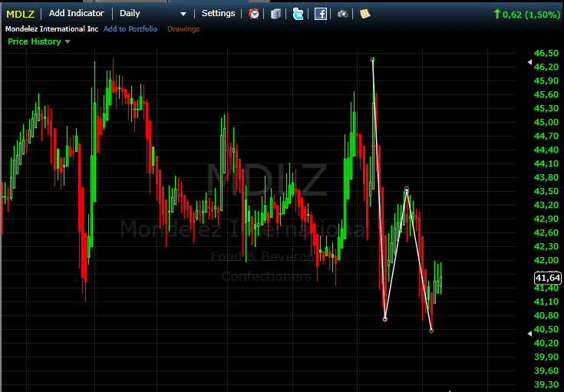The image size is (564, 392).
Task: Open the Settings menu
Action: click(x=219, y=13)
